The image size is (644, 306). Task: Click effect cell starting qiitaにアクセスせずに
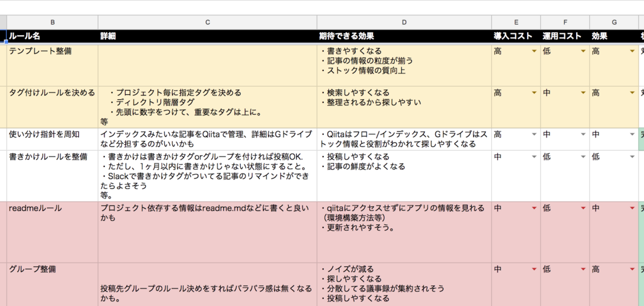point(404,232)
